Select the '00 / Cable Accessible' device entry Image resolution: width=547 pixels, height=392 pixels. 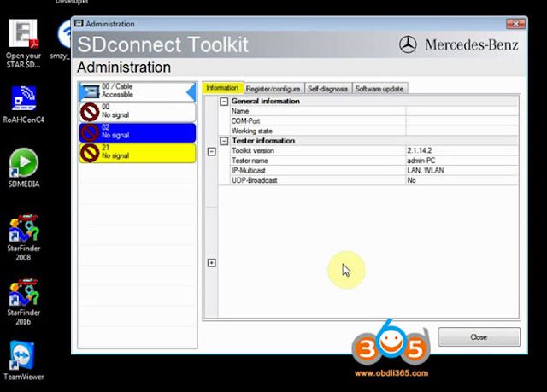click(x=137, y=91)
